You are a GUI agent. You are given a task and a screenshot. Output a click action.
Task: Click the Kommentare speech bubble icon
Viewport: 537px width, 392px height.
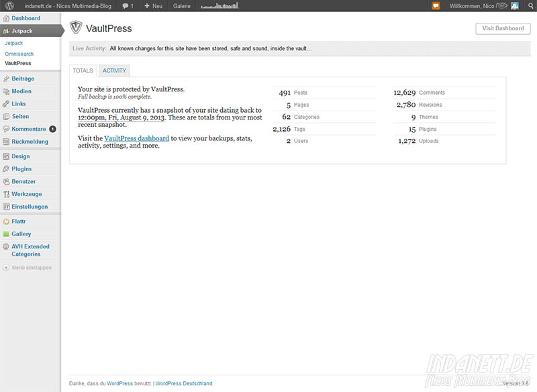(6, 129)
